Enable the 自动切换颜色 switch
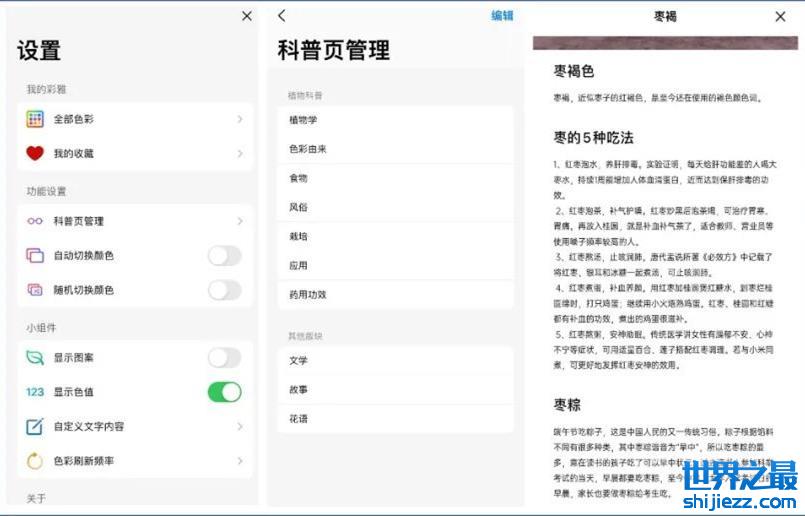805x516 pixels. [x=224, y=256]
